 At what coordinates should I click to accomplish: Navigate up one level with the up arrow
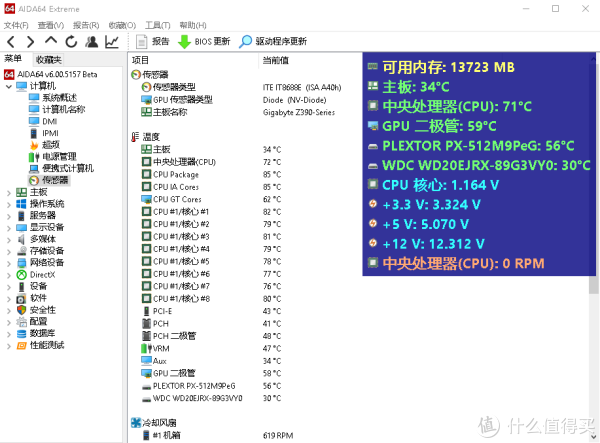click(x=51, y=41)
